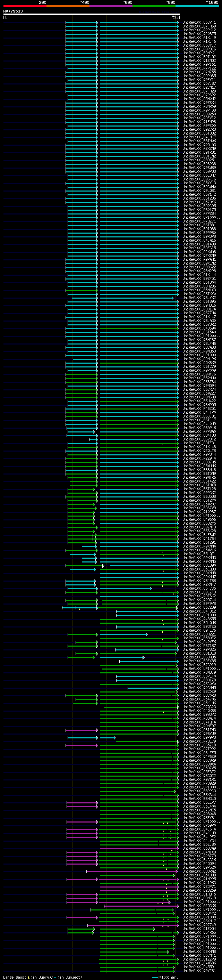Select the UniRef100_B9T4D2 label
Screen dimensions: 222x980
pos(199,57)
